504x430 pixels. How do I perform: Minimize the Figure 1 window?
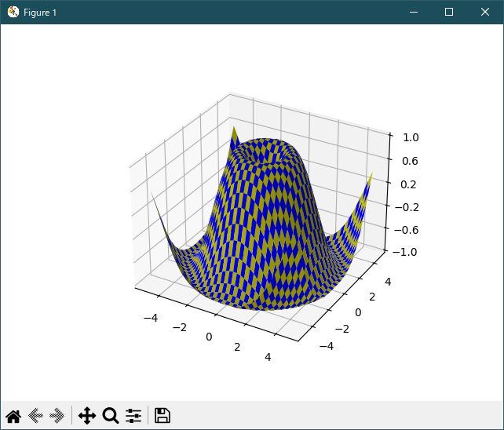pyautogui.click(x=412, y=12)
